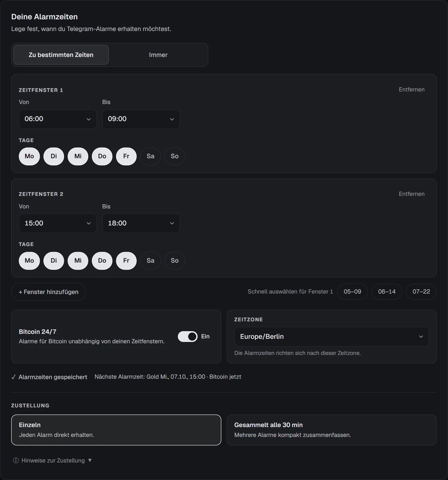This screenshot has width=448, height=480.
Task: Select "Gesammelt alle 30 min" delivery option
Action: (332, 430)
